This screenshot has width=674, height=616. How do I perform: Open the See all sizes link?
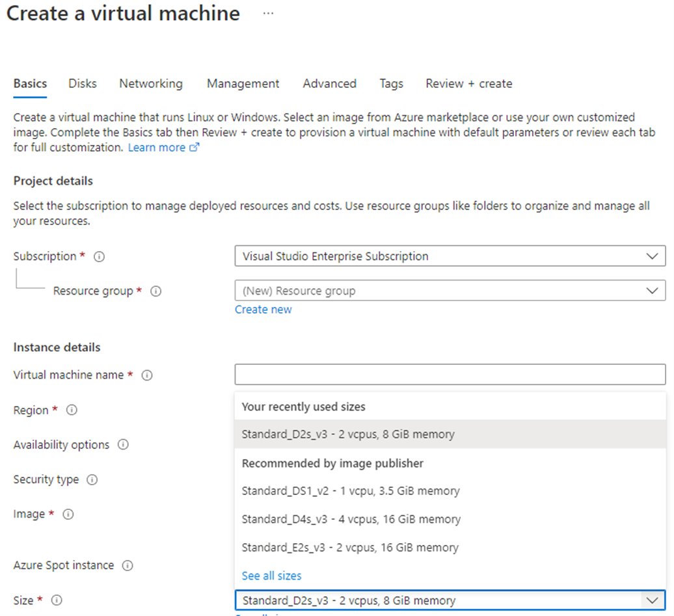tap(271, 576)
